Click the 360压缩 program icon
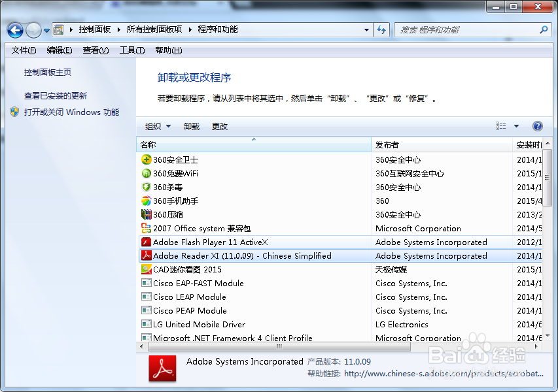Viewport: 558px width, 392px height. pyautogui.click(x=147, y=215)
